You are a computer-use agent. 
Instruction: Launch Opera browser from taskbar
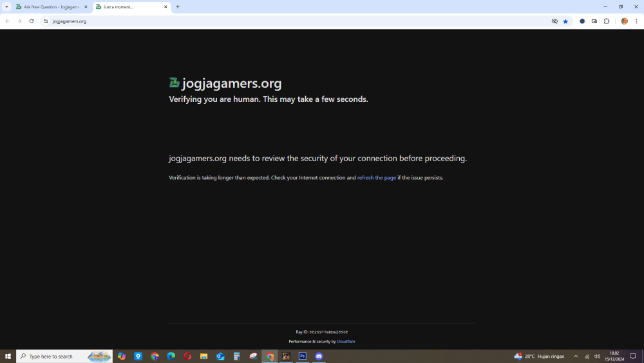(187, 357)
